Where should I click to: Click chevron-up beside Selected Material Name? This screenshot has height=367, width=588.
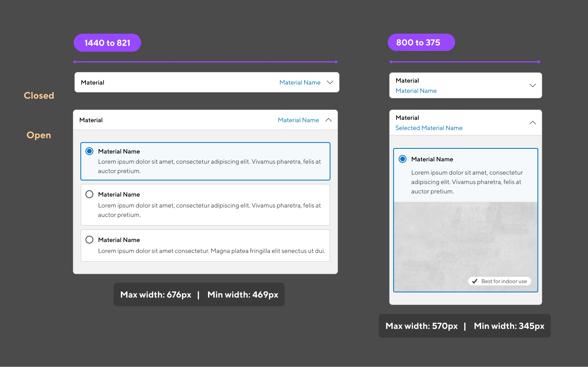533,123
